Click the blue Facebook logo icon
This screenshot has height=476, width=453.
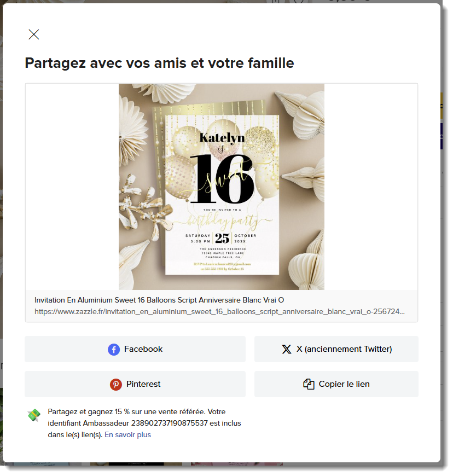(x=114, y=350)
